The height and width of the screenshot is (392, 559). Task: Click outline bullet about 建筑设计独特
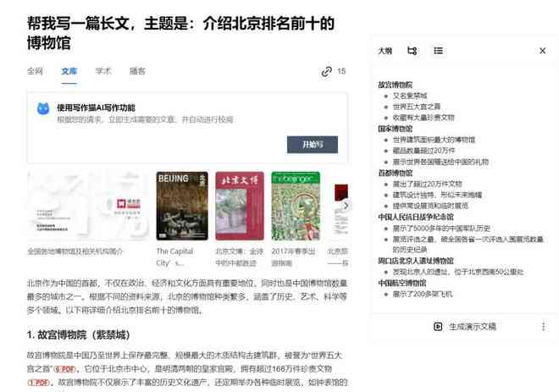point(437,195)
